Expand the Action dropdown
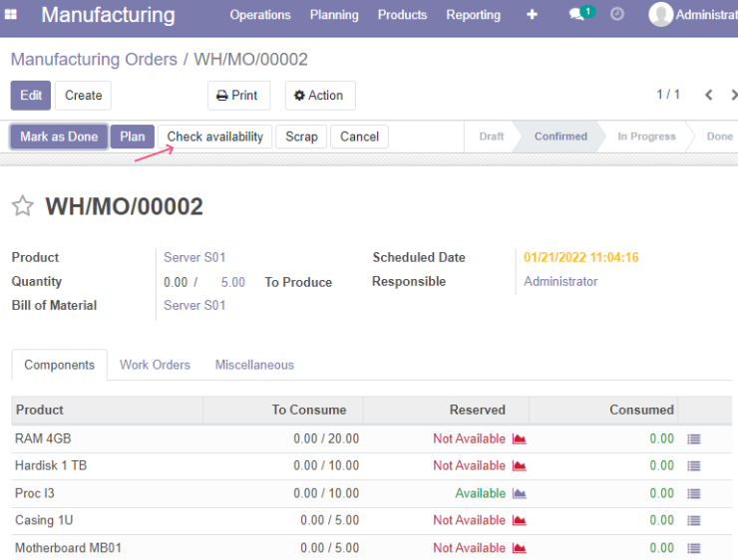 click(320, 96)
